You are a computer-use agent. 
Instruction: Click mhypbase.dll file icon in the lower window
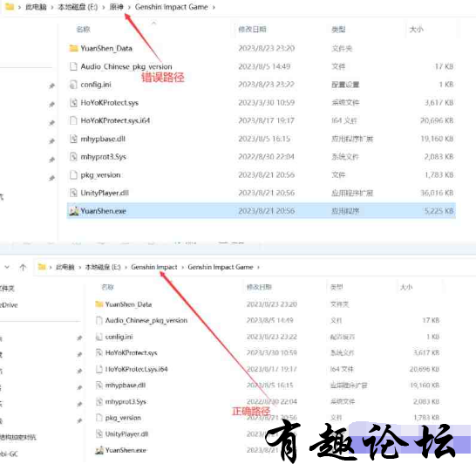(99, 386)
